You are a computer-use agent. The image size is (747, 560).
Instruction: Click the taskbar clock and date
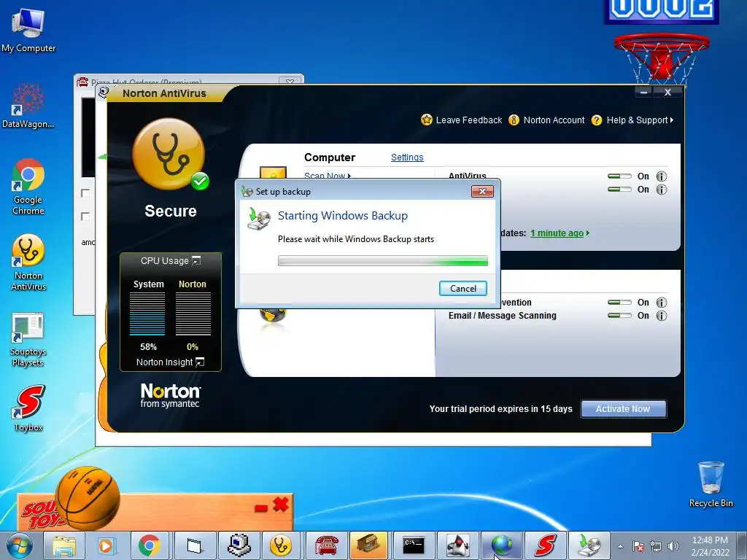pyautogui.click(x=710, y=546)
